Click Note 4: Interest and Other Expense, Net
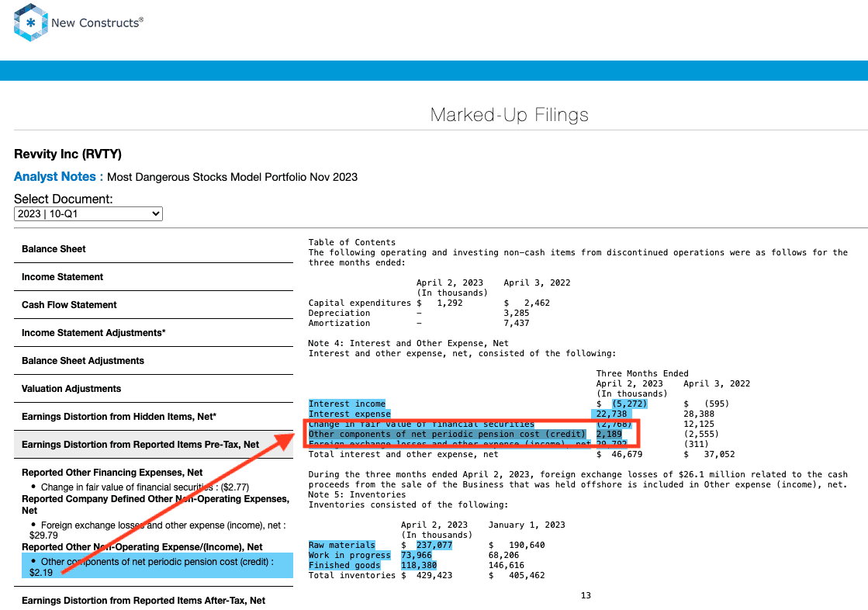The height and width of the screenshot is (610, 868). click(408, 344)
